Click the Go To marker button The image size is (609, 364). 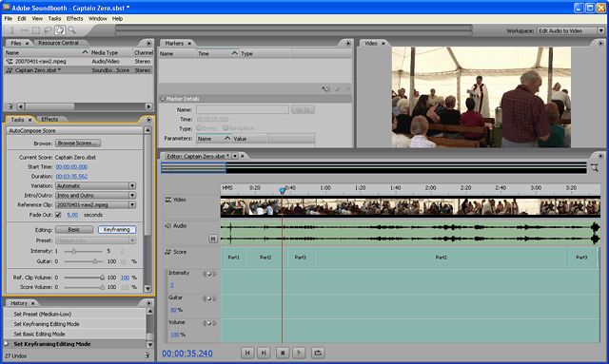[303, 109]
